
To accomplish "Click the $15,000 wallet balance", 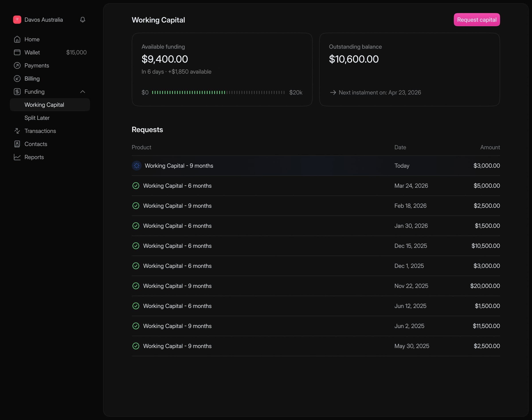I will pyautogui.click(x=76, y=52).
